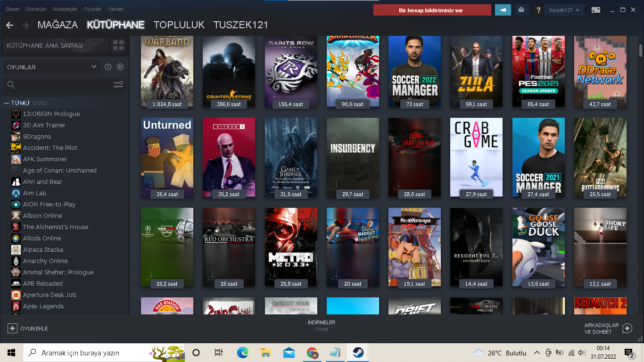
Task: Click the account notification red banner
Action: pos(432,10)
